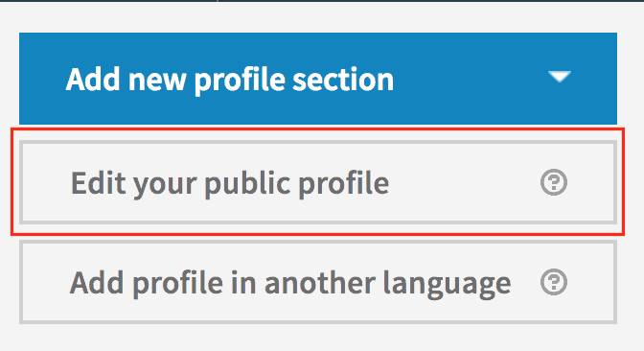Image resolution: width=644 pixels, height=351 pixels.
Task: Click the Add new profile section label
Action: 230,80
